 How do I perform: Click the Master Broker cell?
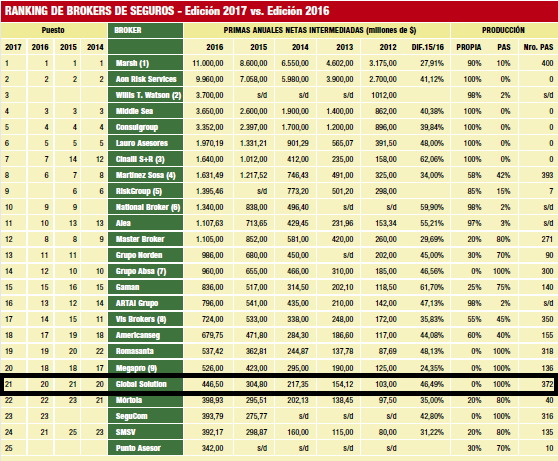tap(146, 239)
